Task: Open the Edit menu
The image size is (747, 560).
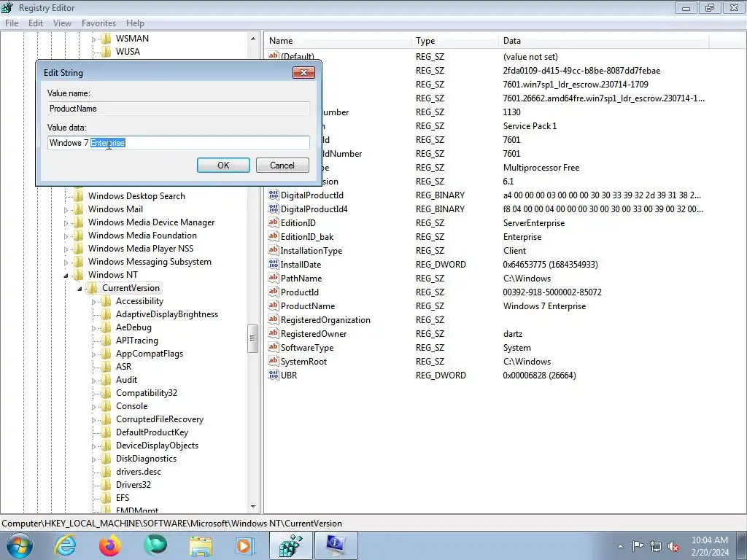Action: 36,23
